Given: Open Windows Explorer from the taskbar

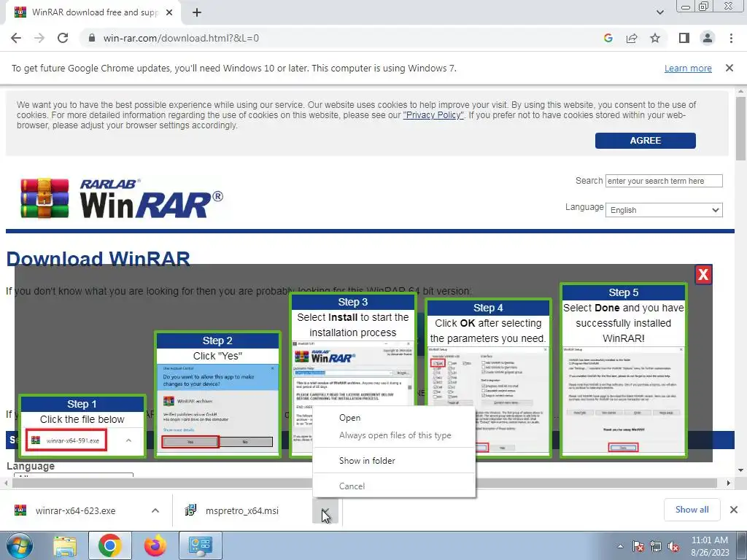Looking at the screenshot, I should [65, 545].
